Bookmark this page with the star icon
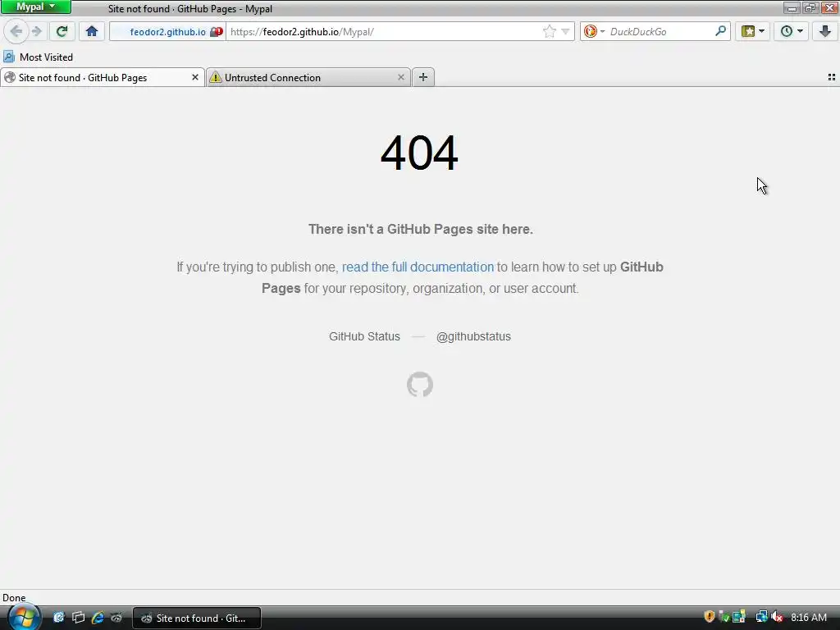 pos(549,32)
